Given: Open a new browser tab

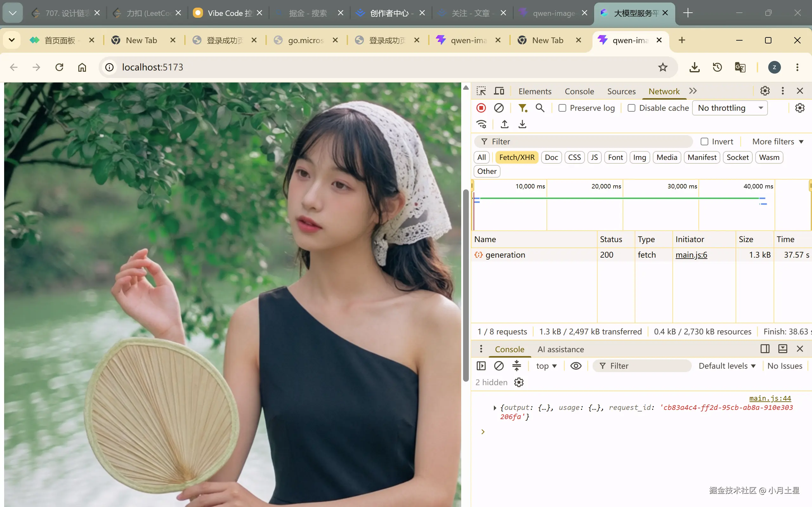Looking at the screenshot, I should tap(682, 40).
